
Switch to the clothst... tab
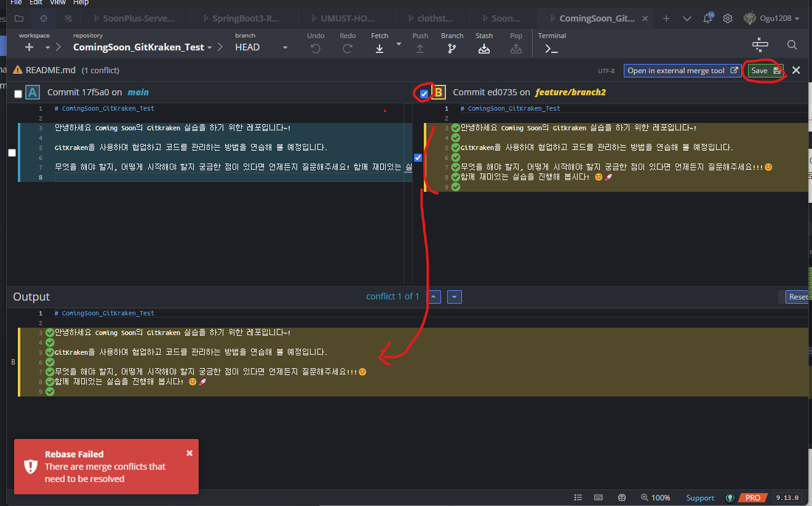[x=434, y=18]
